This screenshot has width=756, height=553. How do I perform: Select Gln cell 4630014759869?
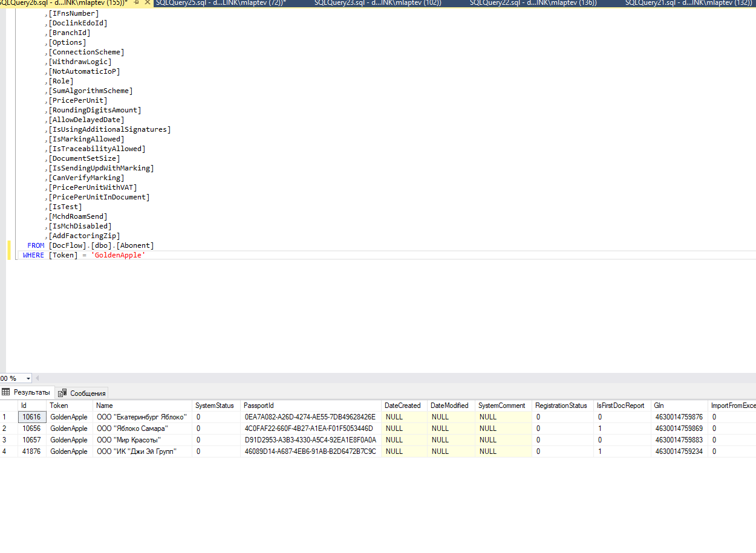[679, 428]
